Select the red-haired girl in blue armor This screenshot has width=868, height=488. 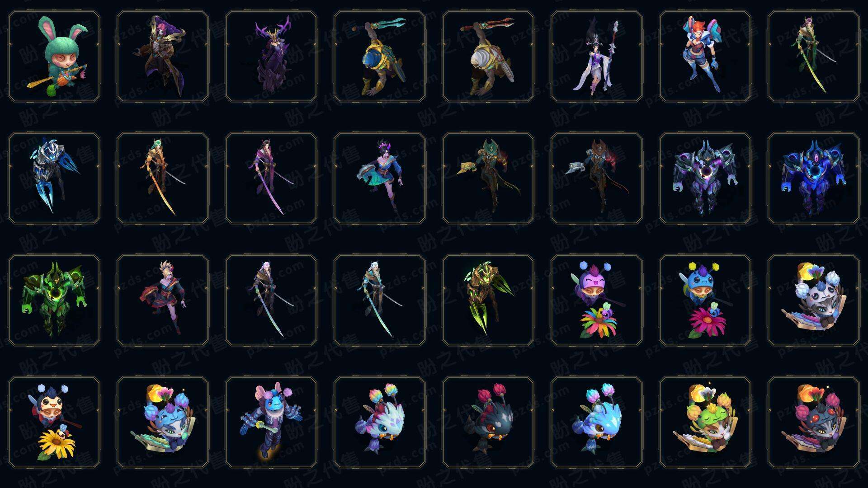705,56
